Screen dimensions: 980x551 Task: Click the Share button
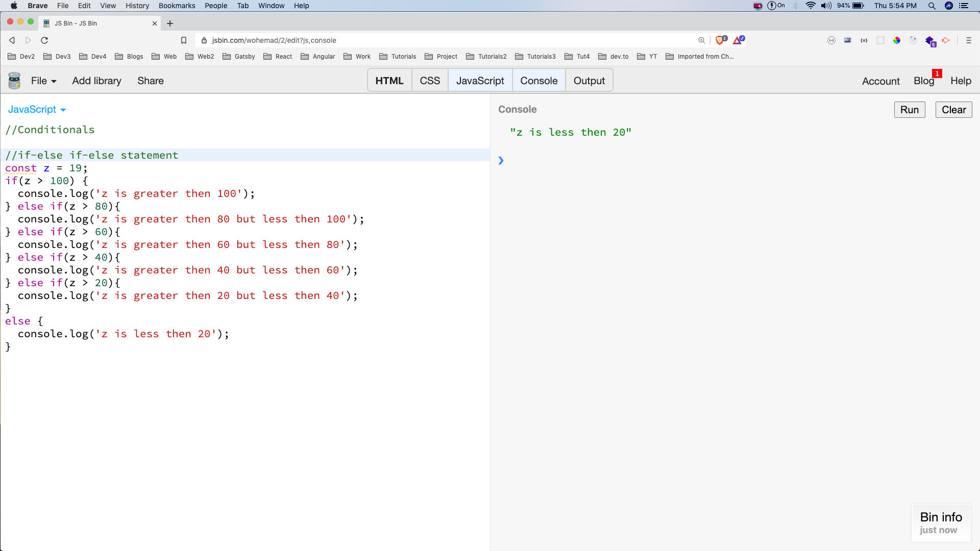coord(151,81)
